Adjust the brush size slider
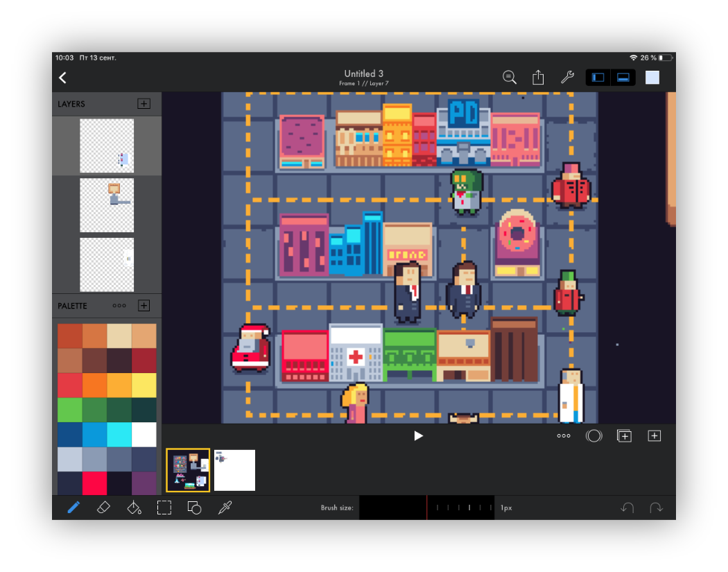Screen dimensions: 728x572 click(x=426, y=508)
